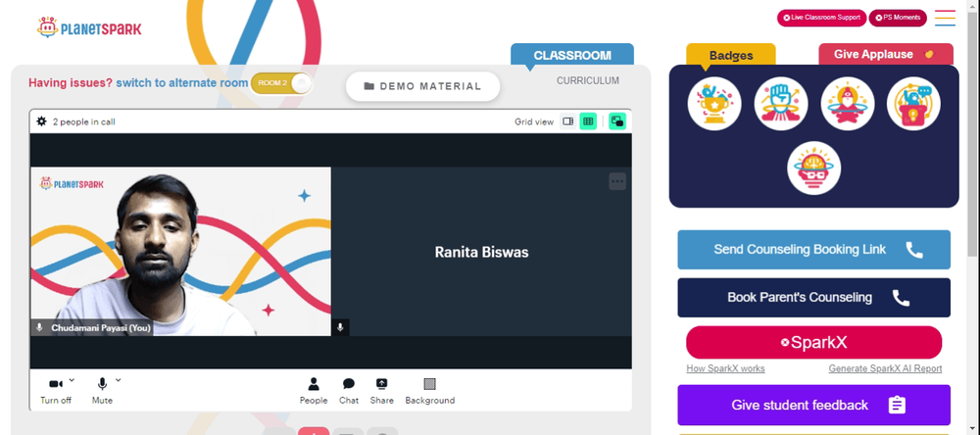Open the Background settings
This screenshot has width=980, height=435.
point(430,391)
